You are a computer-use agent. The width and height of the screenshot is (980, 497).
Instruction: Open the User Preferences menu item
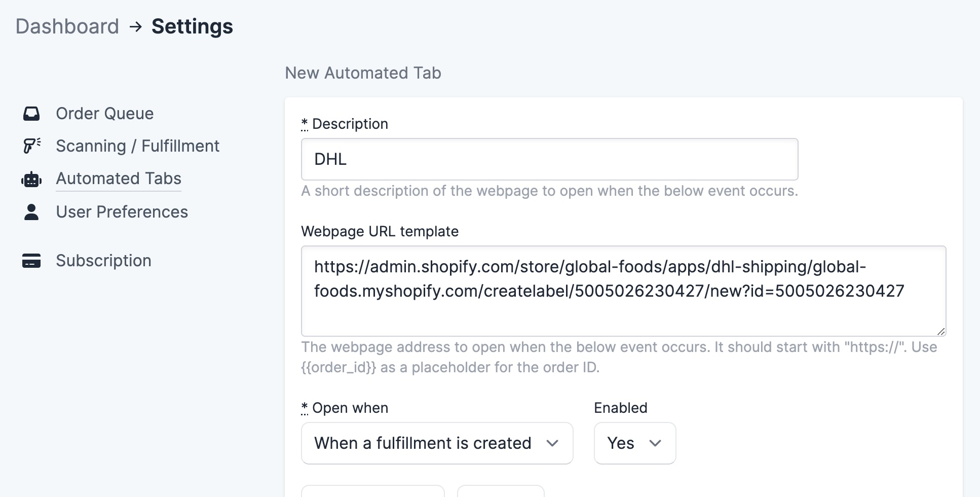[x=122, y=212]
